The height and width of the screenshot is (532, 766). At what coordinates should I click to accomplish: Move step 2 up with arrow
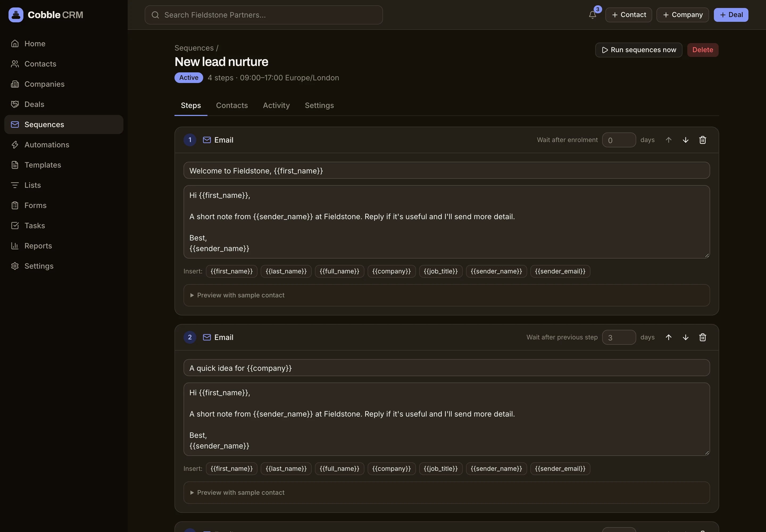(x=668, y=337)
